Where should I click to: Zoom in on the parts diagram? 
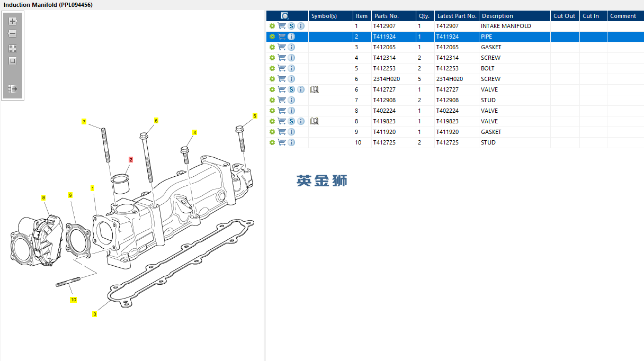pos(13,22)
